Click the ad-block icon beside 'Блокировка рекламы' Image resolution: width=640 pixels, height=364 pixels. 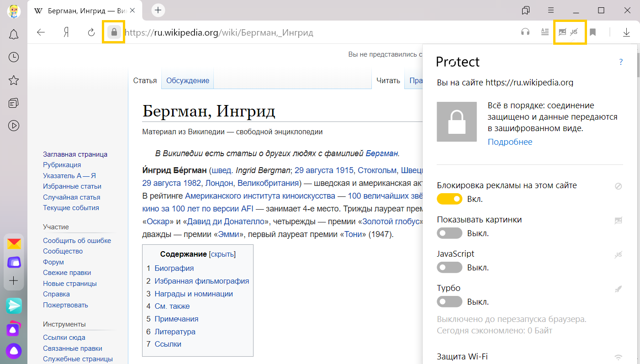[x=619, y=186]
